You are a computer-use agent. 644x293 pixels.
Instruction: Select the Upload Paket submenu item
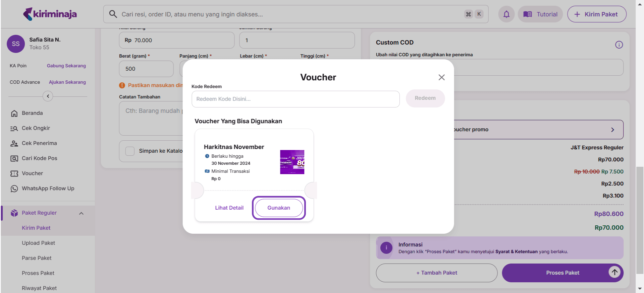pyautogui.click(x=39, y=243)
